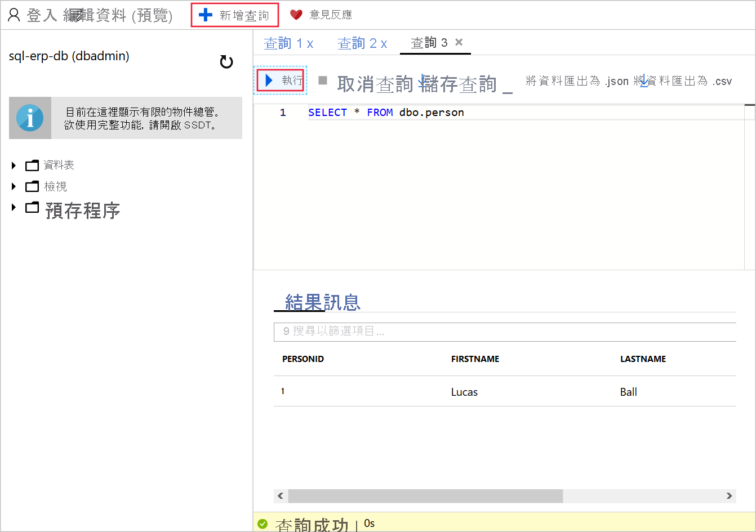Close the 查詢 2 tab with its x
Screen dimensions: 756x532
click(x=384, y=44)
